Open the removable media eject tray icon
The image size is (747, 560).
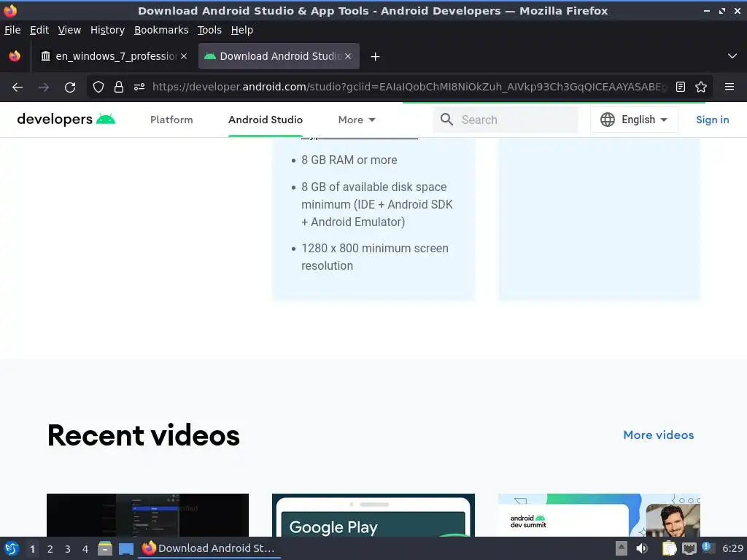pos(622,548)
